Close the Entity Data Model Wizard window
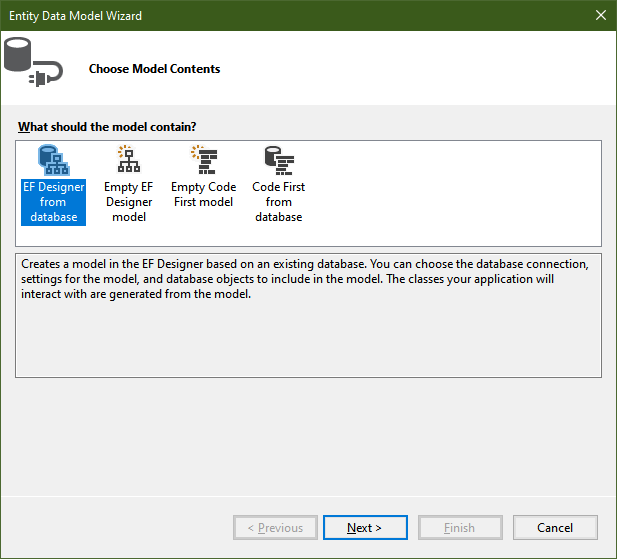 tap(600, 15)
